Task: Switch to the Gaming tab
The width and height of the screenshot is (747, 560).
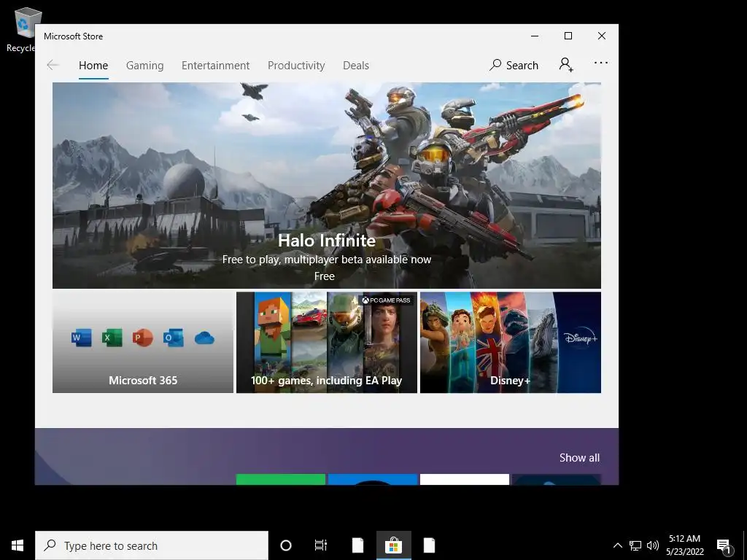Action: 145,65
